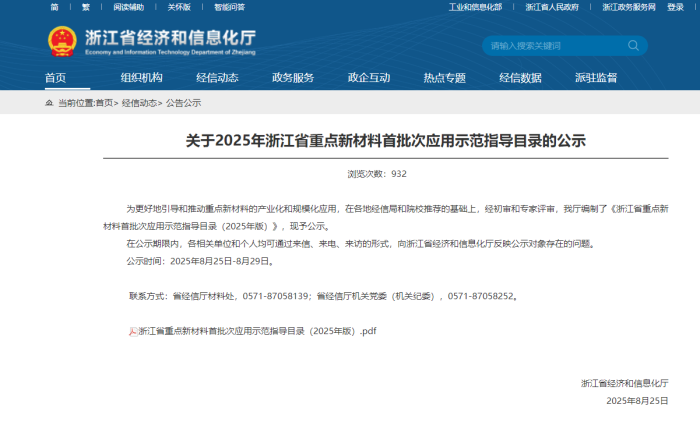Expand the 政务服务 navigation menu

pos(293,78)
